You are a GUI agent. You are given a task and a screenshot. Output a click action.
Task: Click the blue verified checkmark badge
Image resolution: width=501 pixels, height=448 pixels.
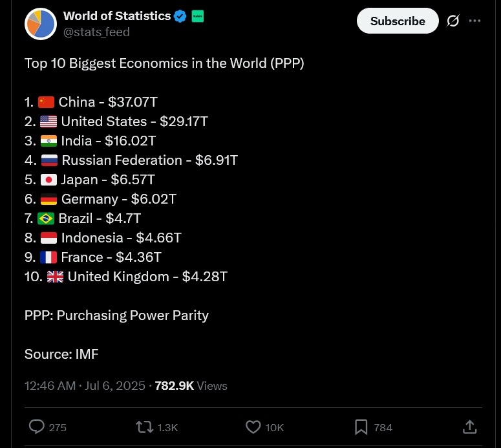(x=181, y=16)
